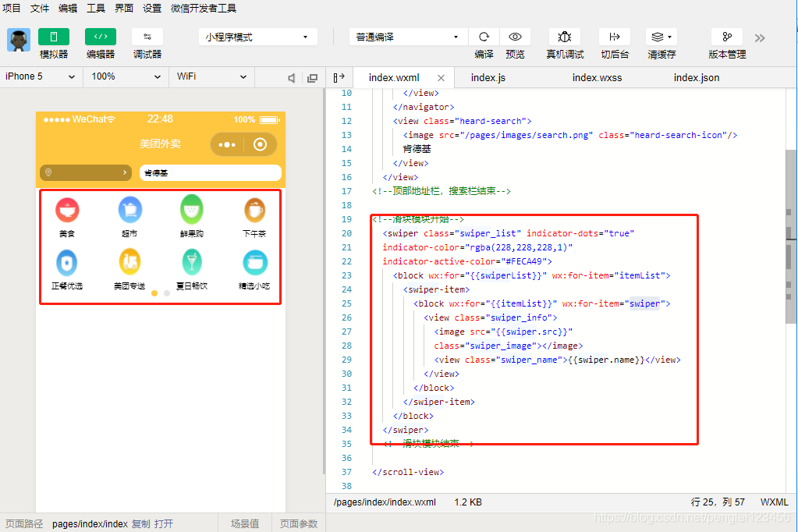Open the 文件 menu
Viewport: 798px width, 532px height.
pyautogui.click(x=40, y=8)
